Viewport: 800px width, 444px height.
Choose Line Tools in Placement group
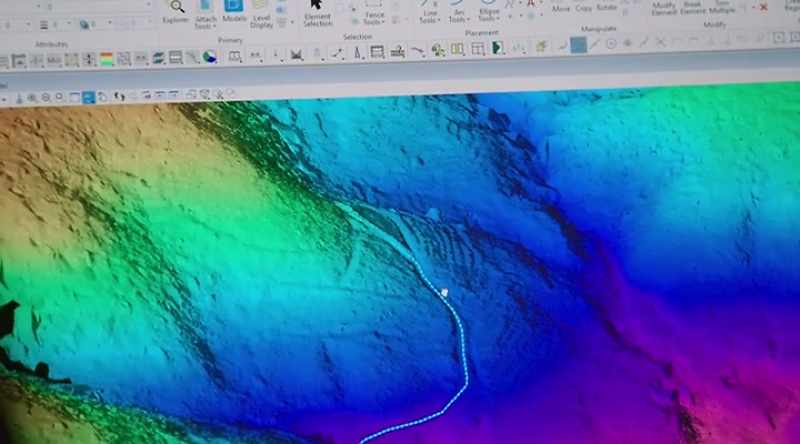point(430,11)
